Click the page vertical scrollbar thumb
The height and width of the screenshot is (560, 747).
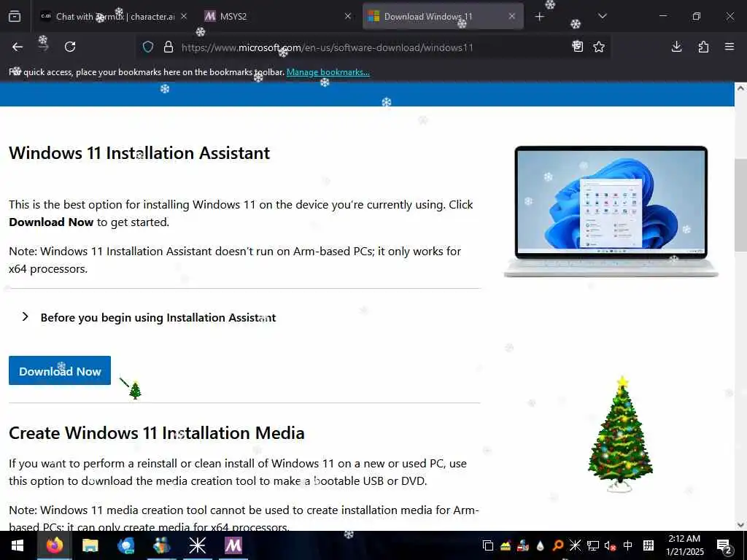click(x=740, y=205)
